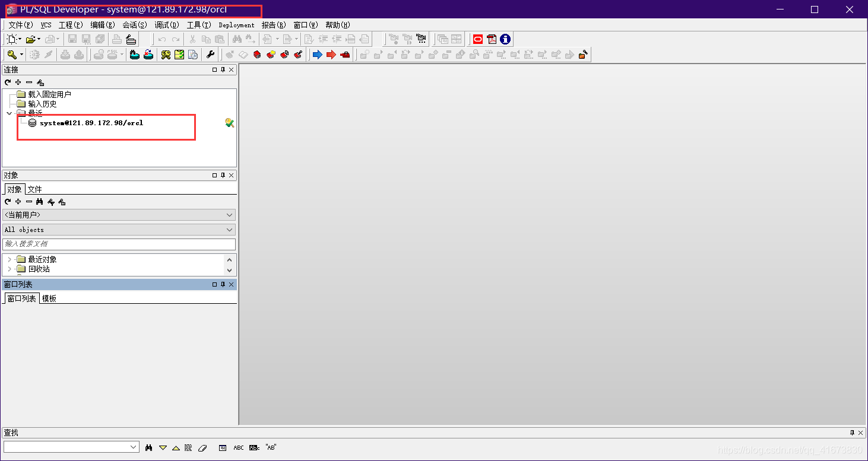This screenshot has height=461, width=868.
Task: Click the logon status icon beside system connection
Action: [230, 123]
